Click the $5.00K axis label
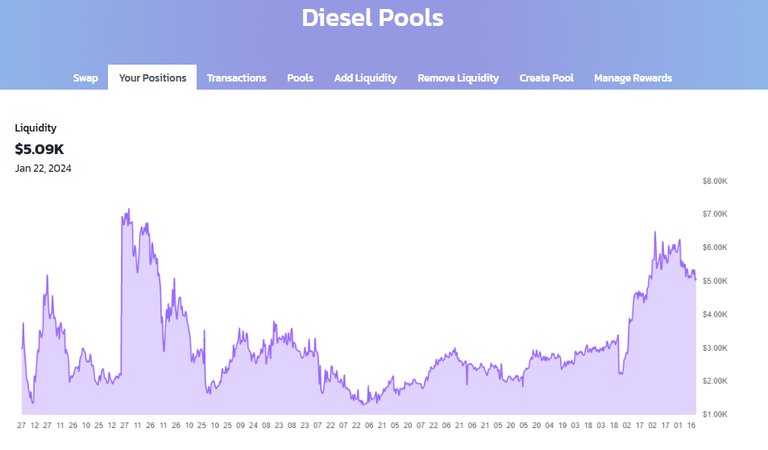The height and width of the screenshot is (450, 768). click(x=715, y=281)
